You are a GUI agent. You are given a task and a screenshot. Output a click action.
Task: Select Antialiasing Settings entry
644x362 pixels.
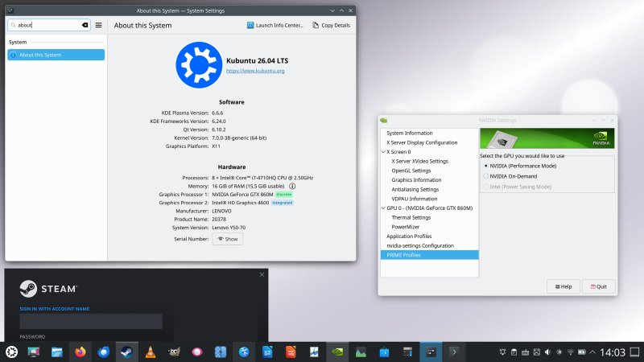[x=415, y=189]
